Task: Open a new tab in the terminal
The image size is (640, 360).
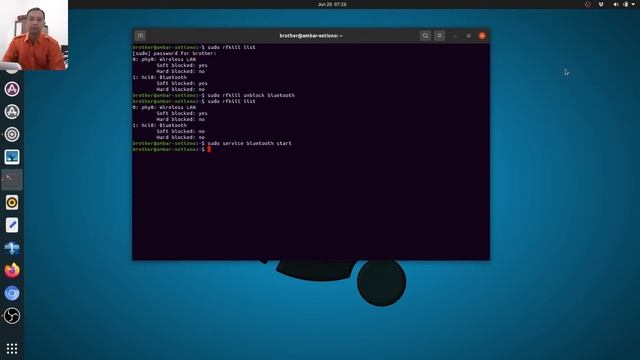Action: pyautogui.click(x=140, y=36)
